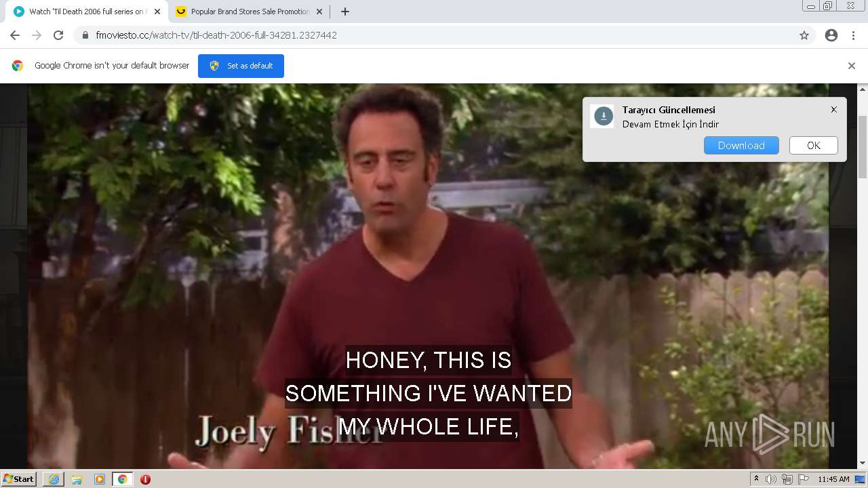Click Download in the Tarayıcı Güncellemesi popup

pyautogui.click(x=741, y=146)
